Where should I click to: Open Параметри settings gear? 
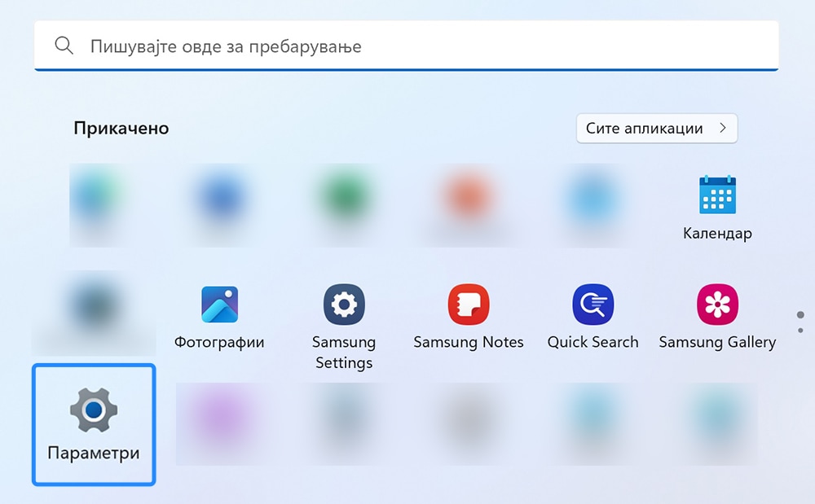pyautogui.click(x=94, y=410)
